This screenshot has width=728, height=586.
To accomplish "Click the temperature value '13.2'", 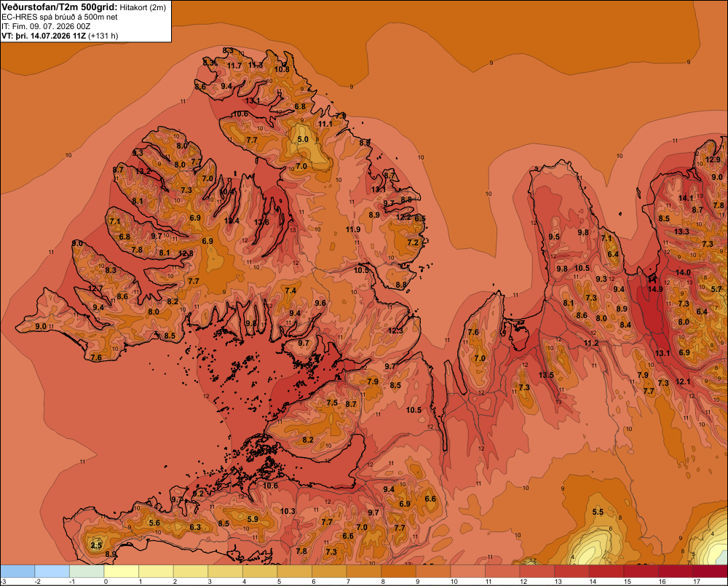I will tap(143, 171).
